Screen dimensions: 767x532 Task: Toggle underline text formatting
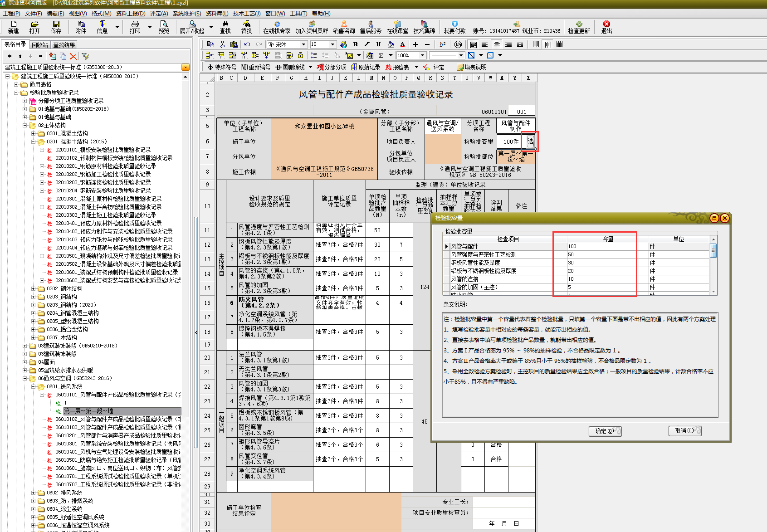point(378,44)
